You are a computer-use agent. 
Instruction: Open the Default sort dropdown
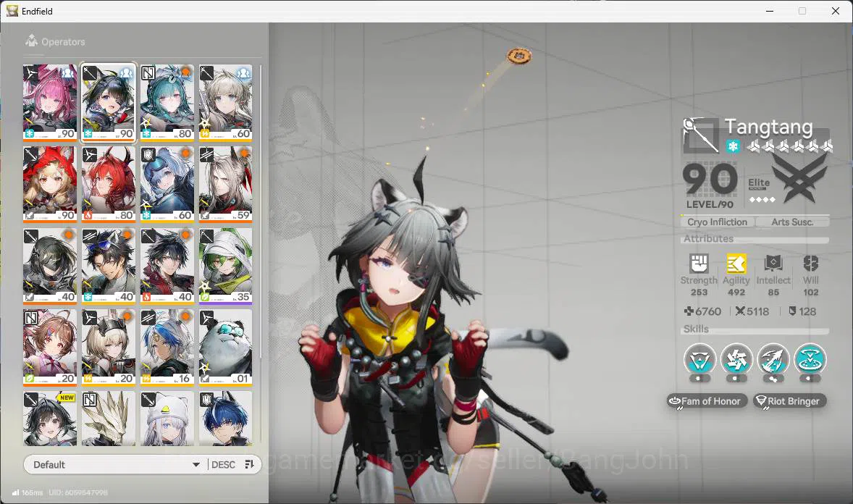(115, 464)
